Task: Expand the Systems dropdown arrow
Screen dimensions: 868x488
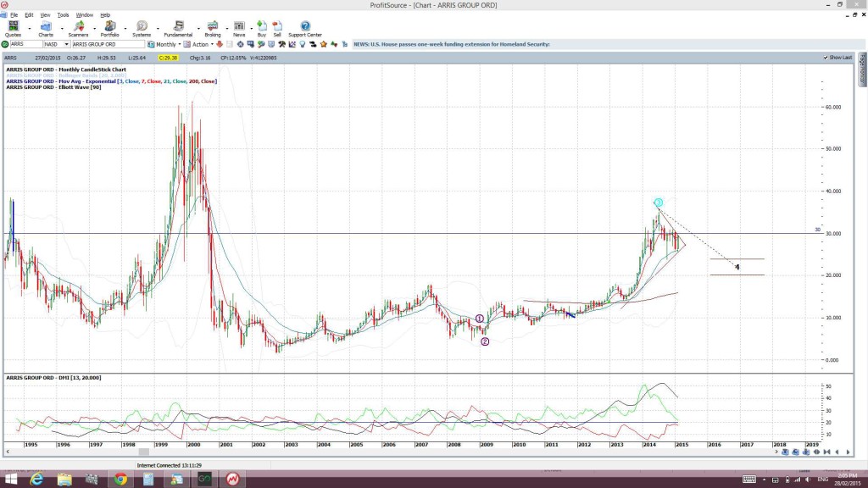Action: (x=158, y=29)
